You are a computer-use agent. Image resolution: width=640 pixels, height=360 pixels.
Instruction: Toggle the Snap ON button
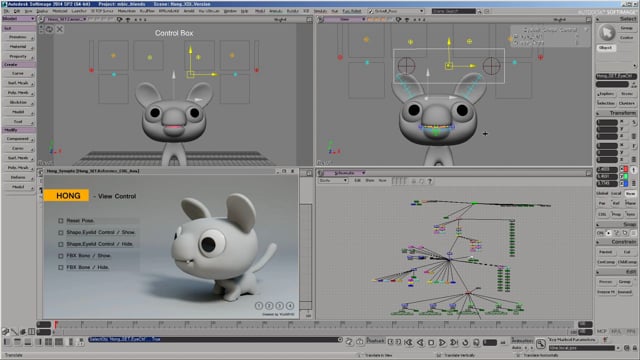pos(600,233)
